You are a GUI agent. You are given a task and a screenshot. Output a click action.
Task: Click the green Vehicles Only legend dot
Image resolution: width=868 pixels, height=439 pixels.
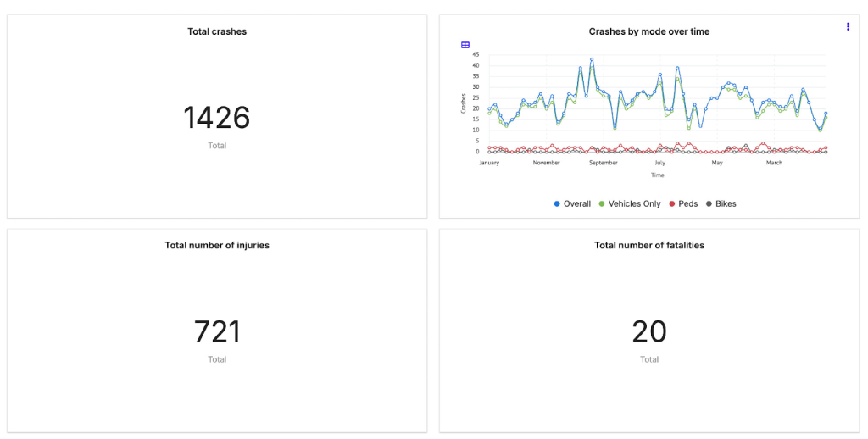pyautogui.click(x=602, y=203)
